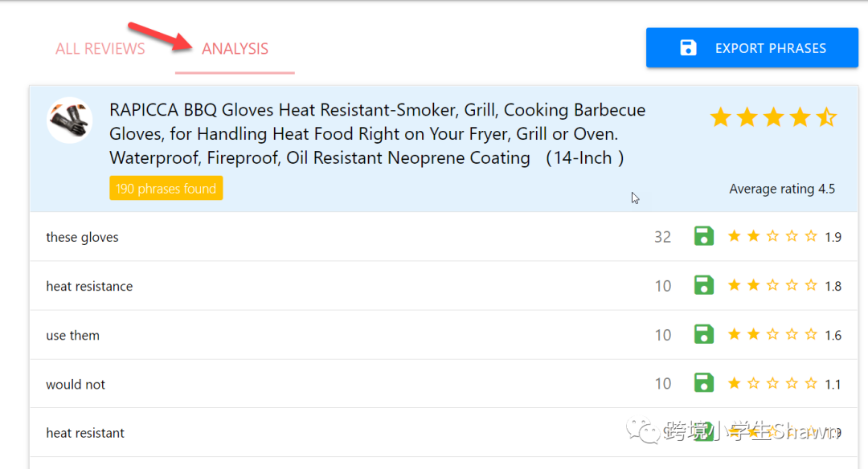Save the 'use them' phrase icon
The height and width of the screenshot is (469, 868).
tap(704, 334)
